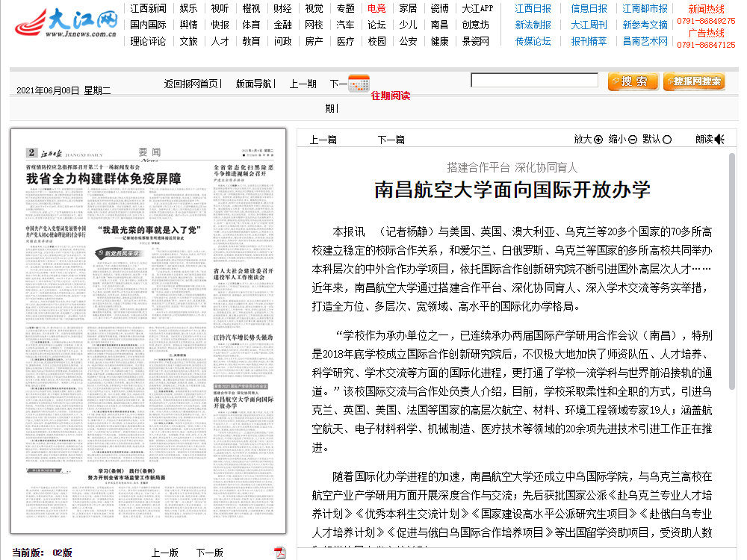The width and height of the screenshot is (747, 560).
Task: Reset text size with 默认 circle icon
Action: [x=667, y=140]
